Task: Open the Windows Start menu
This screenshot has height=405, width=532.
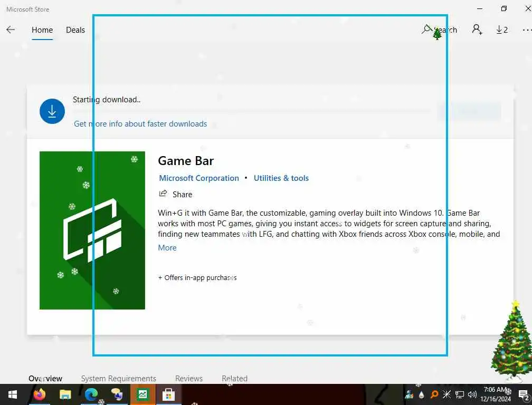Action: click(x=13, y=394)
